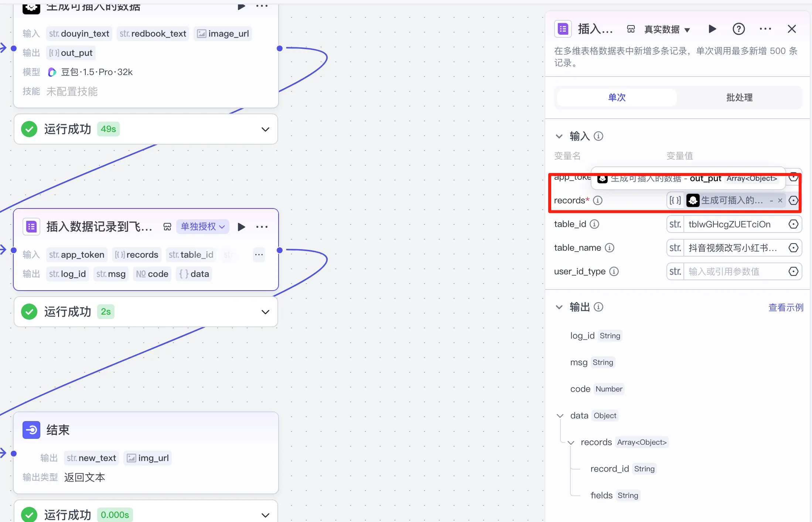Click variable reference icon for table_id field

(x=793, y=224)
